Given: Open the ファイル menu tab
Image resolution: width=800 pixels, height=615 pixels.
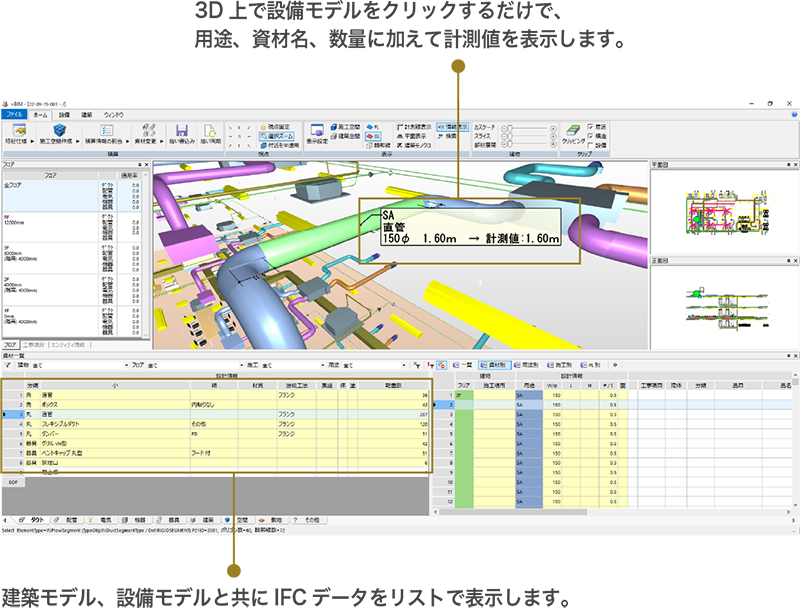Looking at the screenshot, I should pyautogui.click(x=14, y=115).
